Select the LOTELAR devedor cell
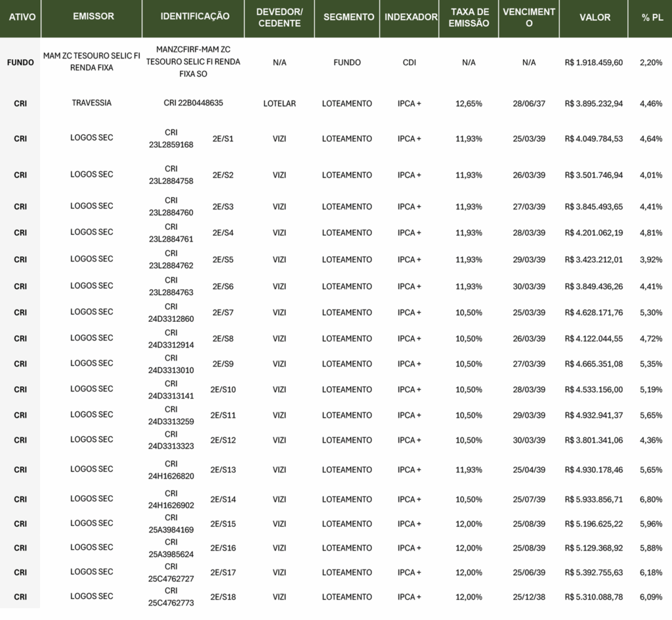 tap(280, 104)
